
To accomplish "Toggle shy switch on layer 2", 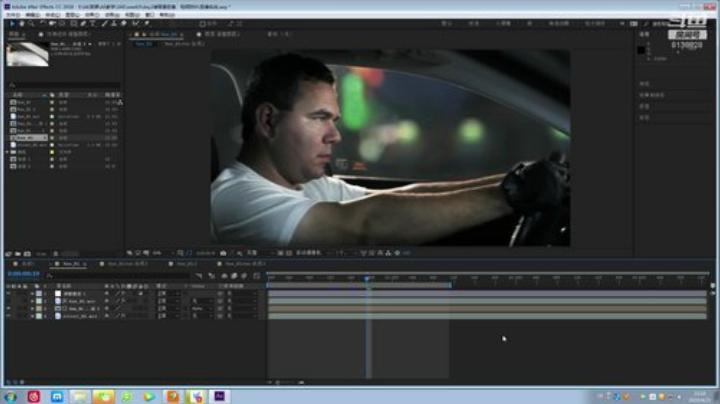I will pyautogui.click(x=107, y=301).
